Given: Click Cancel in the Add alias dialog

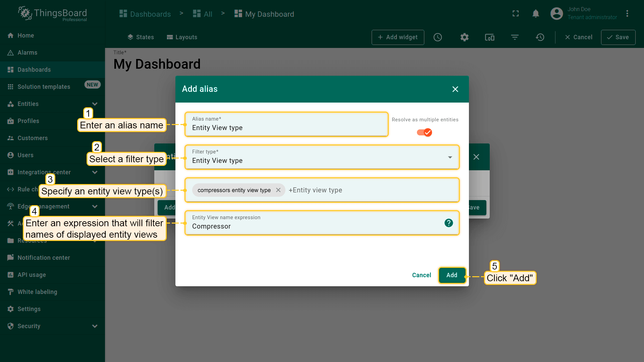Looking at the screenshot, I should [x=421, y=275].
